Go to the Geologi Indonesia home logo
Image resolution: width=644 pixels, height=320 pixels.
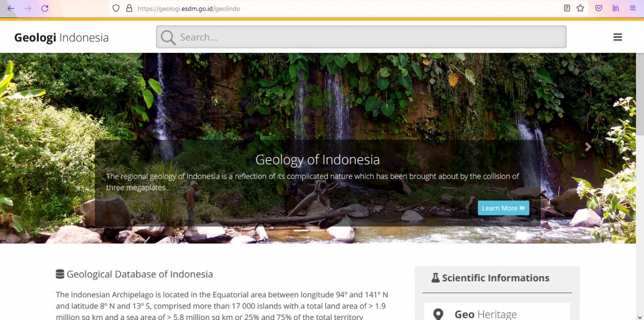pos(61,38)
